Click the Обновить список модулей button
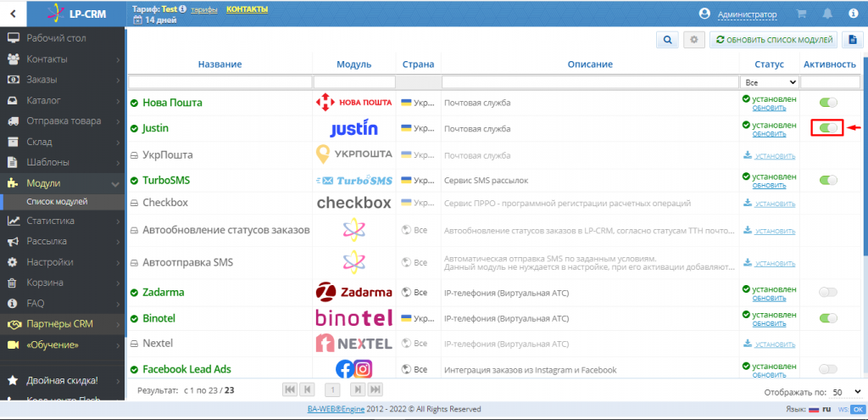This screenshot has height=420, width=868. 773,40
